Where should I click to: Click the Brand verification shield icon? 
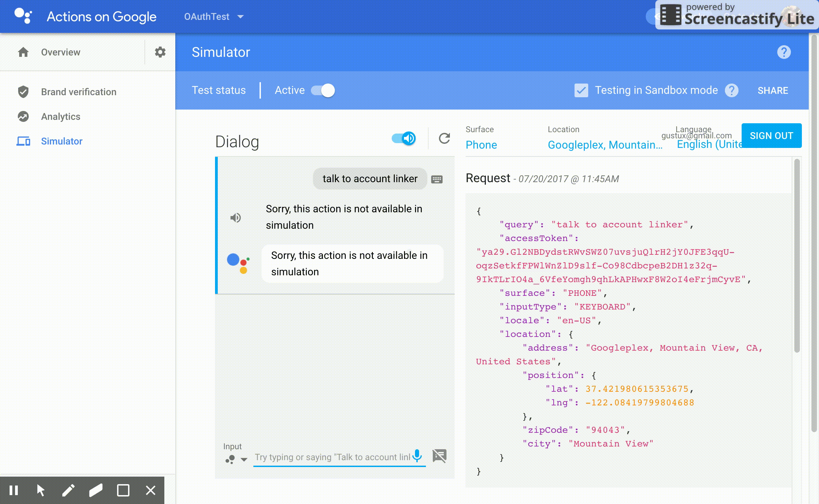coord(23,92)
